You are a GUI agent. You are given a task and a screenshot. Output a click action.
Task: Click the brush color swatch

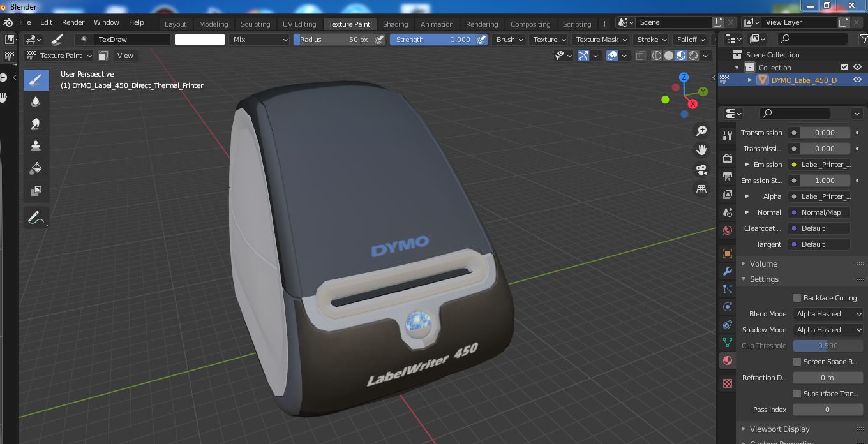(x=200, y=40)
